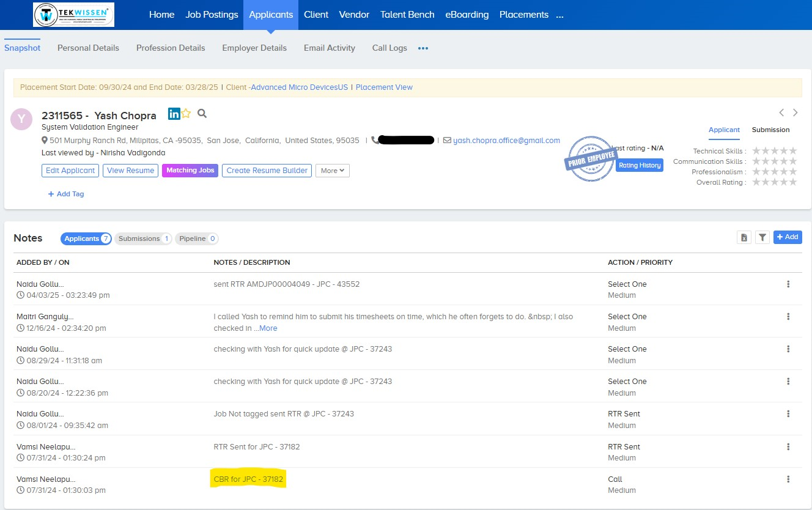
Task: Expand the More dropdown button
Action: 332,171
